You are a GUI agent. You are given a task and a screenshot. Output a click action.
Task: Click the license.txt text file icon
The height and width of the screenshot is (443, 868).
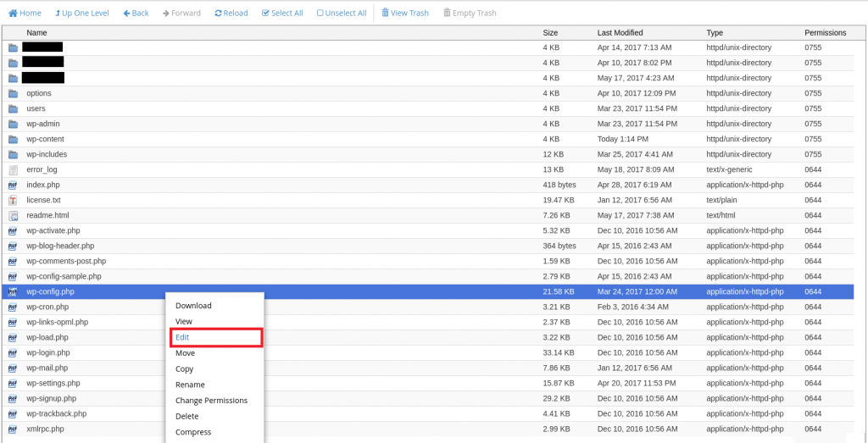point(13,201)
